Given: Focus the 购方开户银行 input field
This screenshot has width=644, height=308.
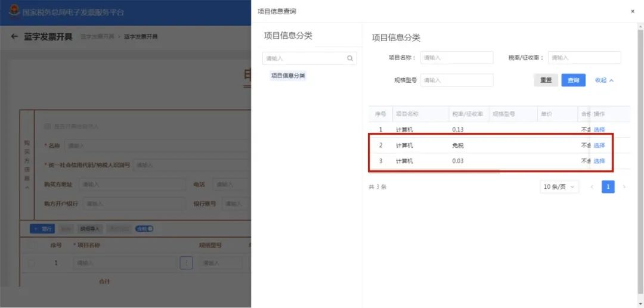Looking at the screenshot, I should point(134,203).
